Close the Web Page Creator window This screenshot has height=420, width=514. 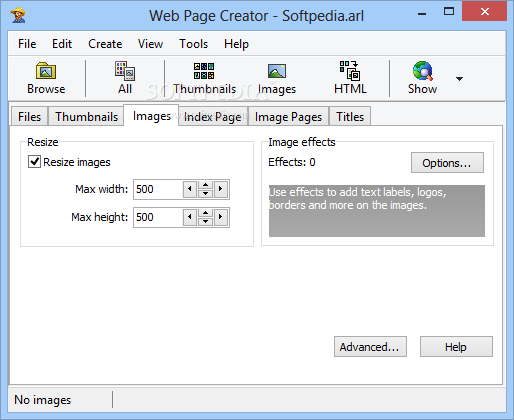(484, 12)
